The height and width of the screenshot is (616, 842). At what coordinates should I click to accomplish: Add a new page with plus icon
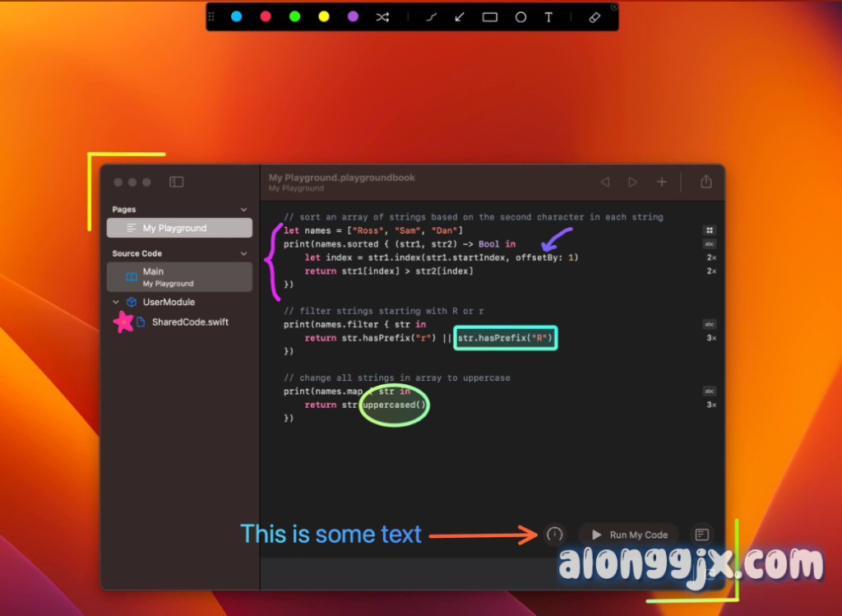(x=661, y=183)
